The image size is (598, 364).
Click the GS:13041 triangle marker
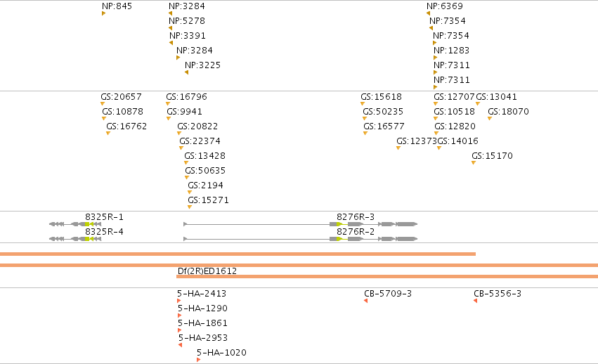click(477, 104)
